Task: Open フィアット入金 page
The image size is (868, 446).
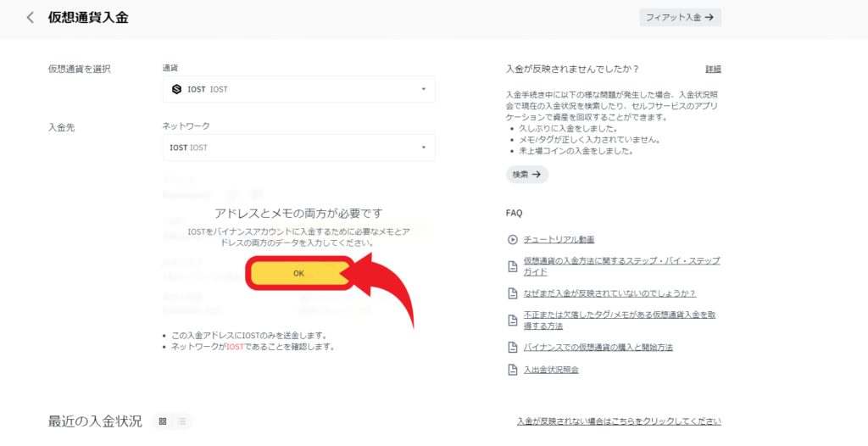Action: tap(680, 17)
